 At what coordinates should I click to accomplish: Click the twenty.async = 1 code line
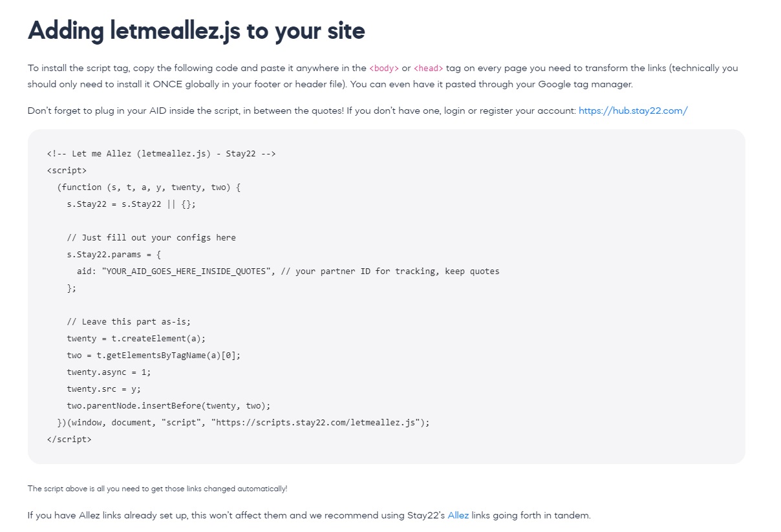pos(109,372)
